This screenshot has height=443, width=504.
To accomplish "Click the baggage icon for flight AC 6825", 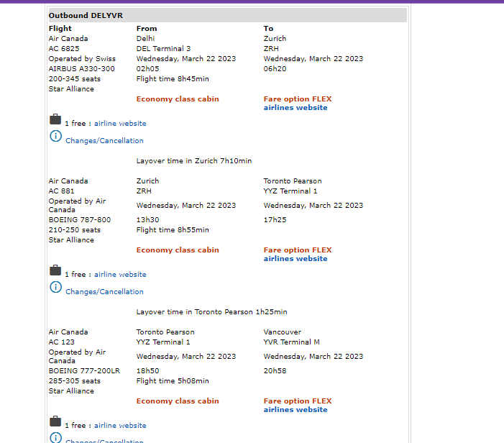I will pos(55,120).
